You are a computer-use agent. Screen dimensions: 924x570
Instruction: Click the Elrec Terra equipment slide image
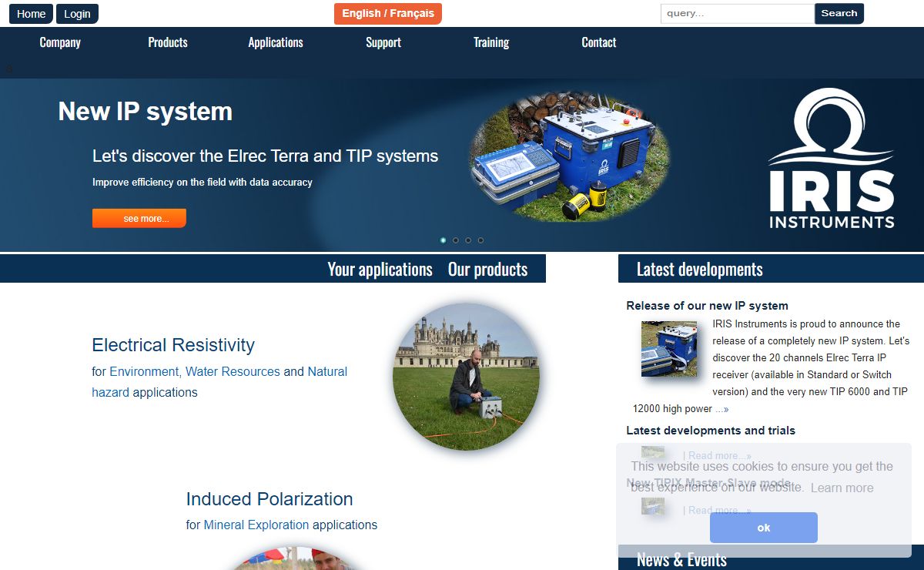pos(570,157)
